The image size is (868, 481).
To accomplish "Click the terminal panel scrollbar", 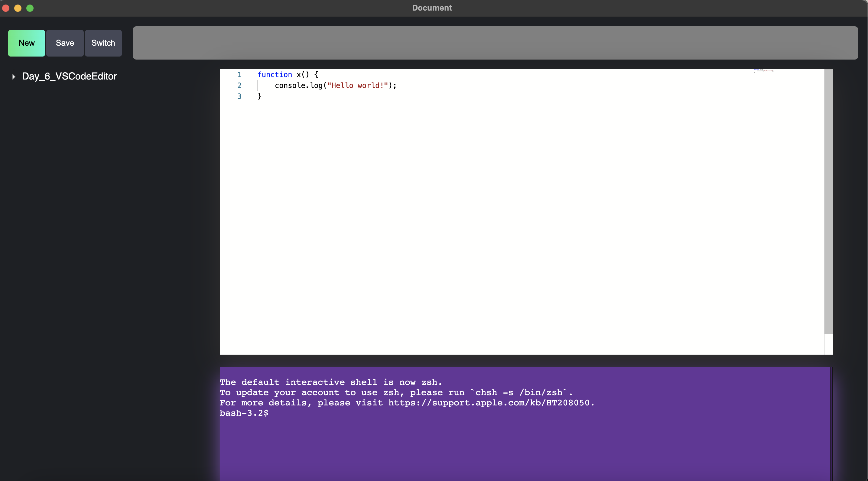I will [x=831, y=424].
